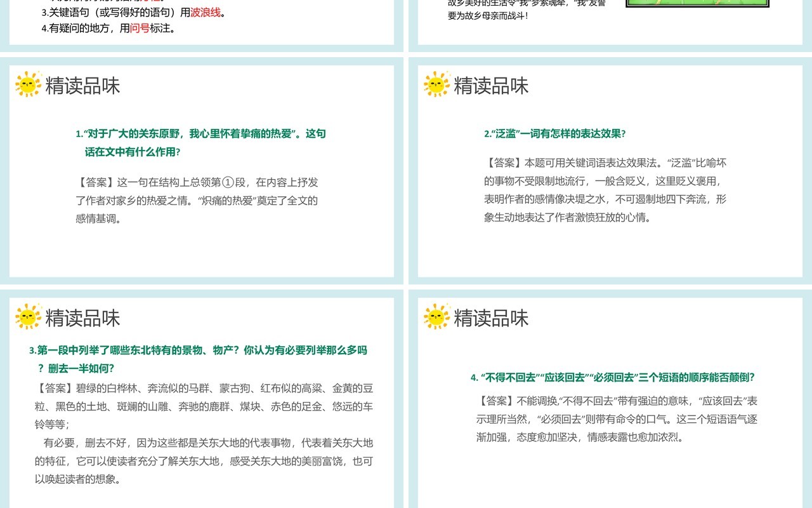Click the line starting “粒、黑色的土地、斑斓的山雕”

coord(204,406)
